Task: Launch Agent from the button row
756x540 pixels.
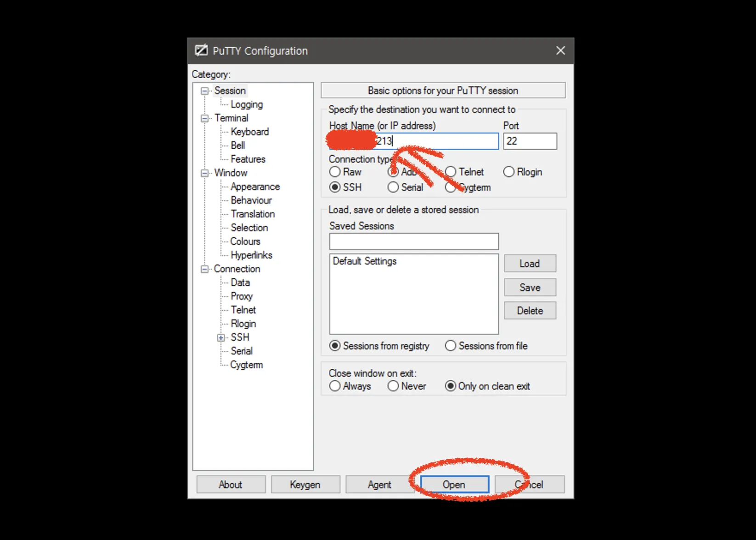Action: tap(379, 484)
